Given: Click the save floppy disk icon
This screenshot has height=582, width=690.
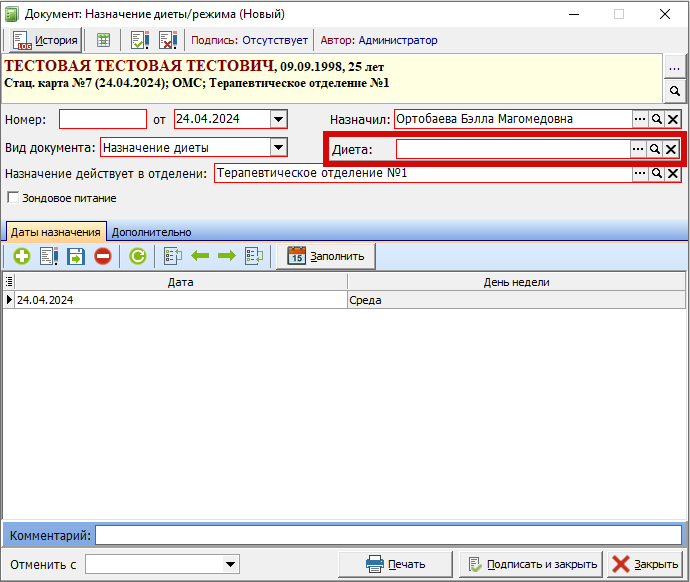Looking at the screenshot, I should pos(76,256).
